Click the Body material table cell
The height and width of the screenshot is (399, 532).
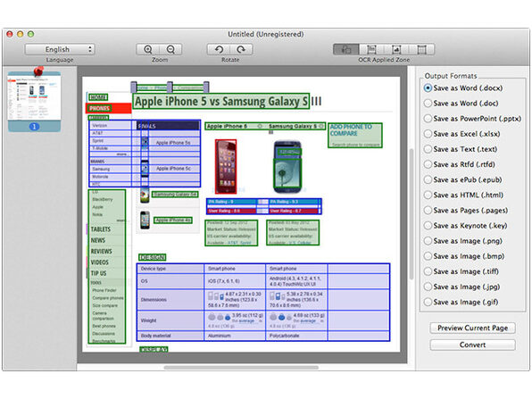pyautogui.click(x=170, y=336)
